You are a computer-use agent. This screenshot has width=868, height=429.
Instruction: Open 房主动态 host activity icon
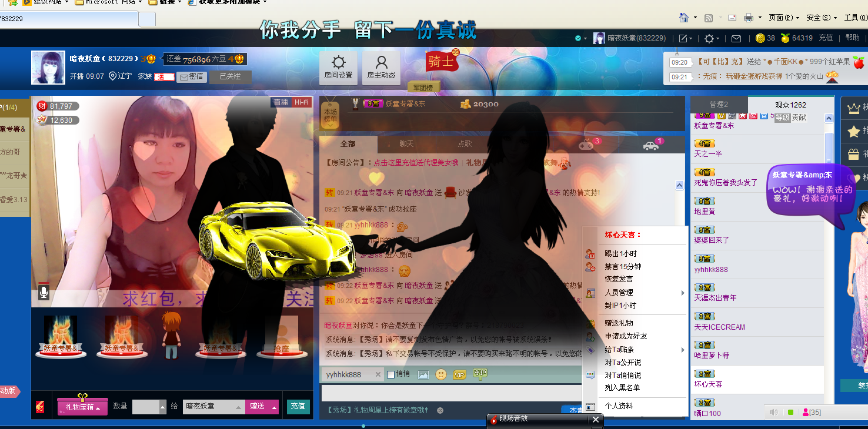click(x=381, y=68)
